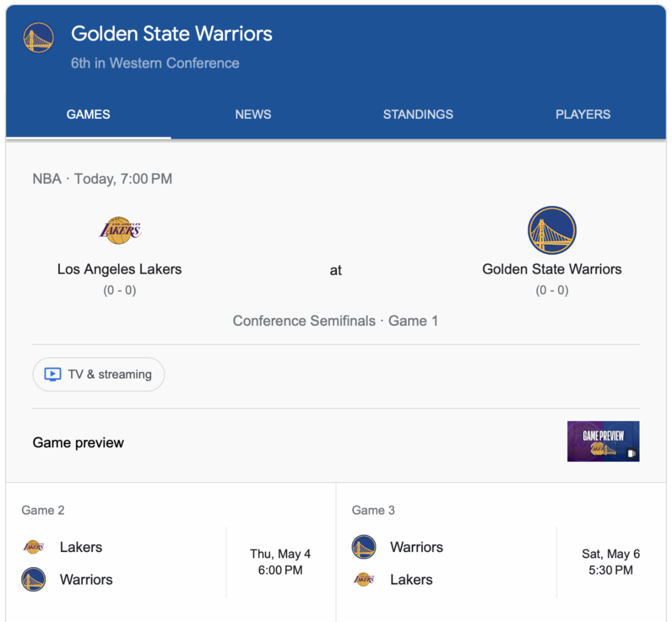View the STANDINGS tab
The width and height of the screenshot is (672, 622).
click(418, 115)
